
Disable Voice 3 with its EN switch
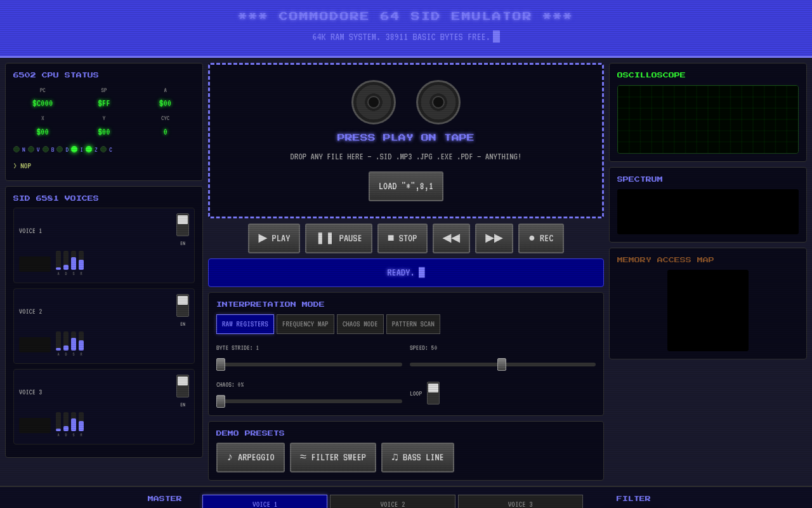point(182,385)
